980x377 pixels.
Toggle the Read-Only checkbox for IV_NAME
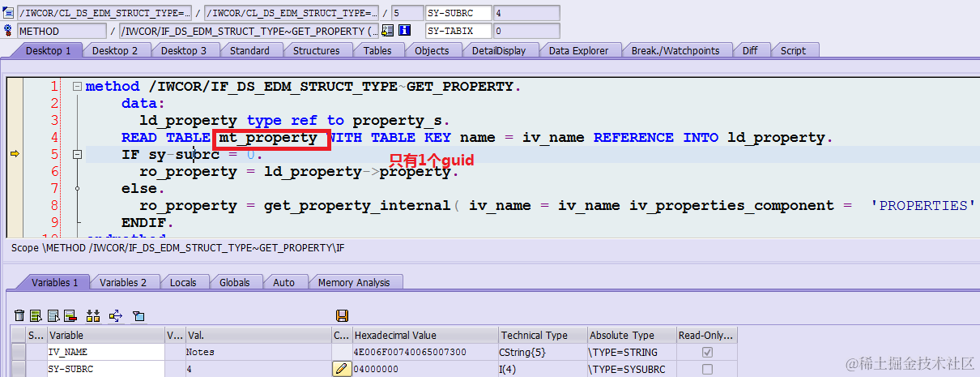click(707, 352)
